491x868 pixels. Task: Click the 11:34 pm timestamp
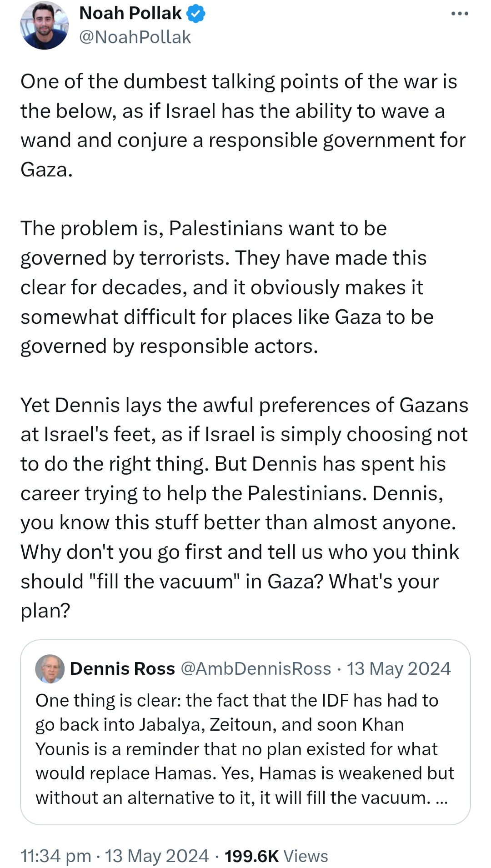tap(55, 856)
